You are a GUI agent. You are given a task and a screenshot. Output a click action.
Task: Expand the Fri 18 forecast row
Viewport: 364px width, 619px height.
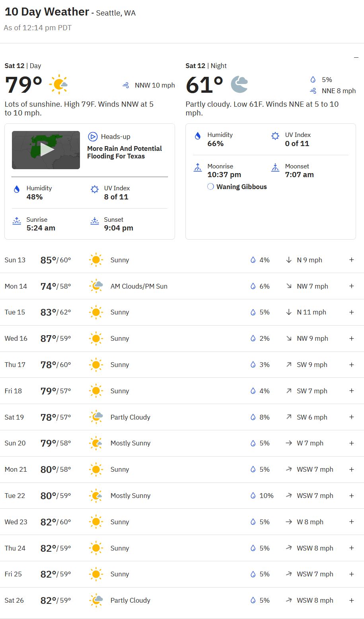click(352, 391)
